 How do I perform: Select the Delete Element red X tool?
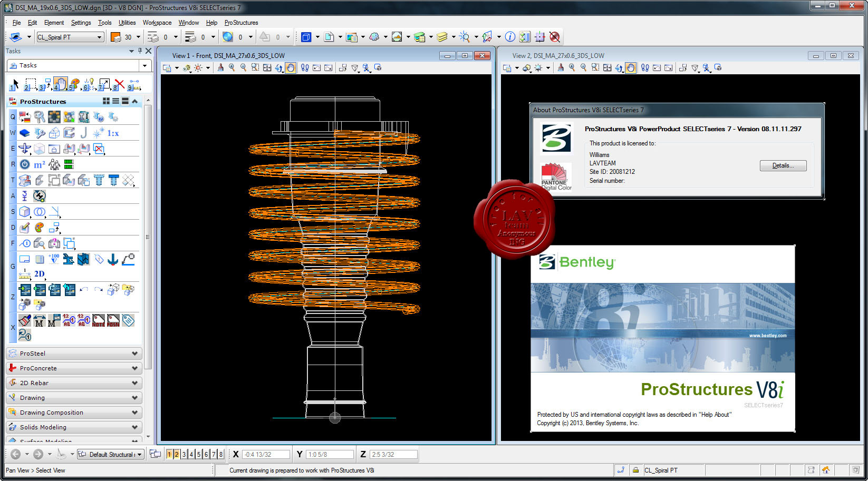click(119, 84)
